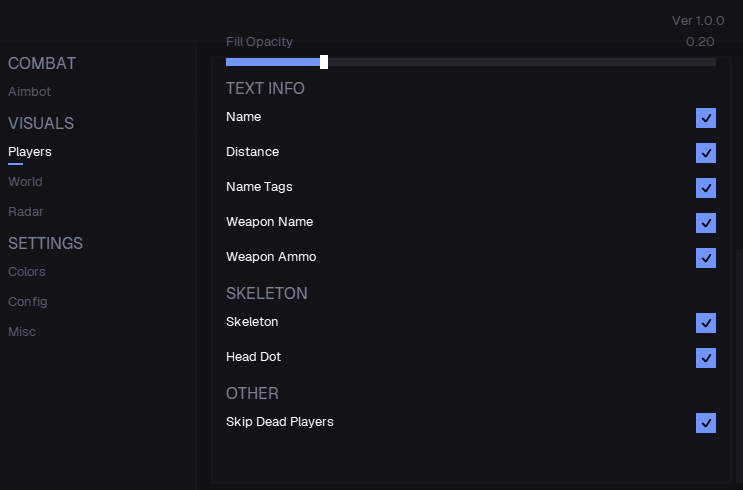Image resolution: width=743 pixels, height=490 pixels.
Task: Toggle the Head Dot checkbox
Action: coord(706,358)
